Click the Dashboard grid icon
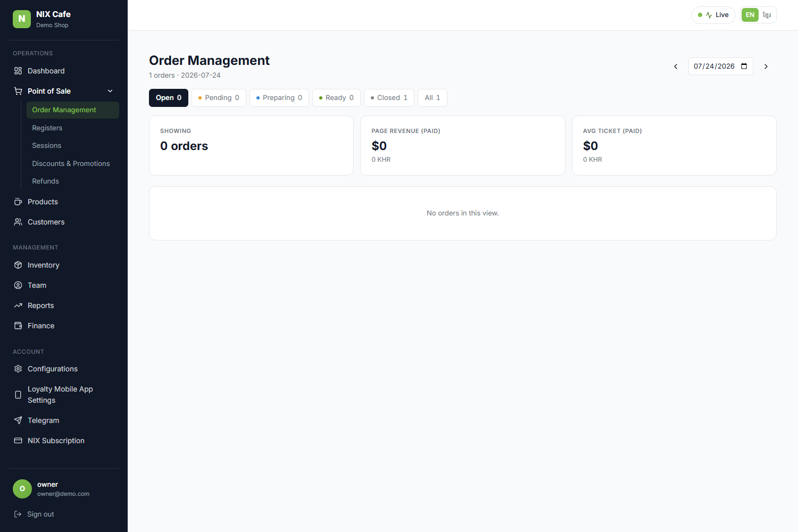 (18, 71)
